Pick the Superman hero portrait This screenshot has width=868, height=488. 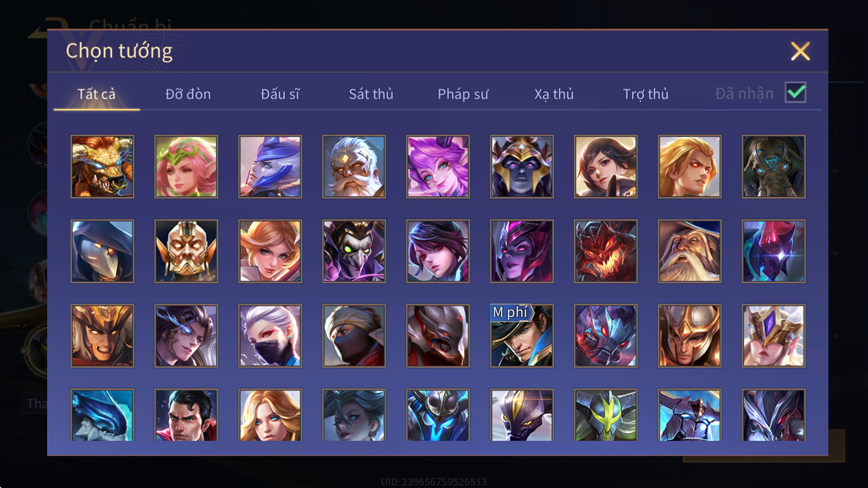[x=186, y=415]
